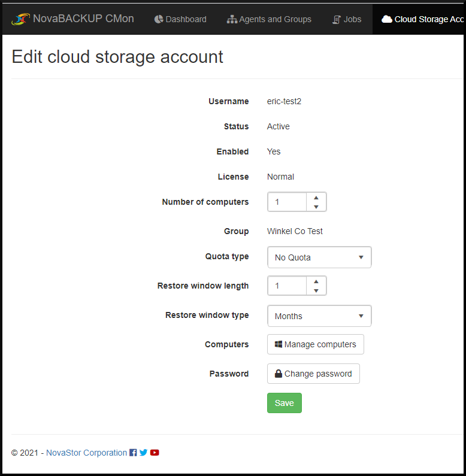Save the cloud storage account changes
The image size is (466, 476).
(285, 403)
